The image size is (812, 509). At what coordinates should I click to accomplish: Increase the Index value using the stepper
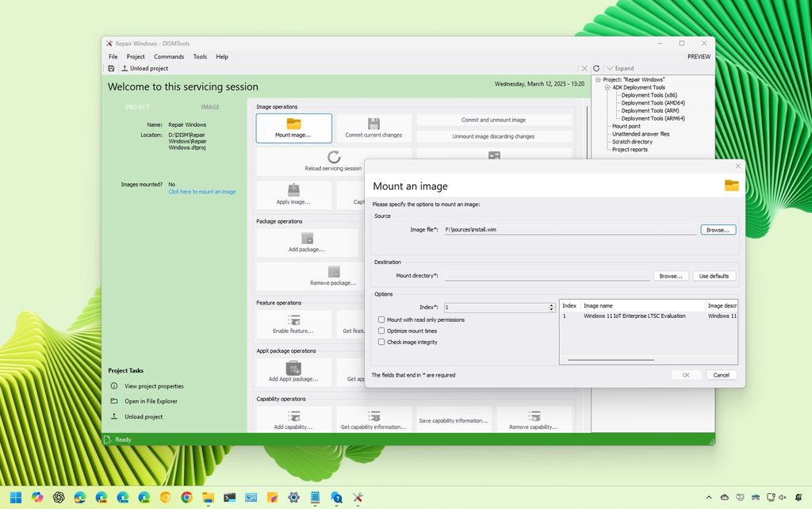(553, 304)
